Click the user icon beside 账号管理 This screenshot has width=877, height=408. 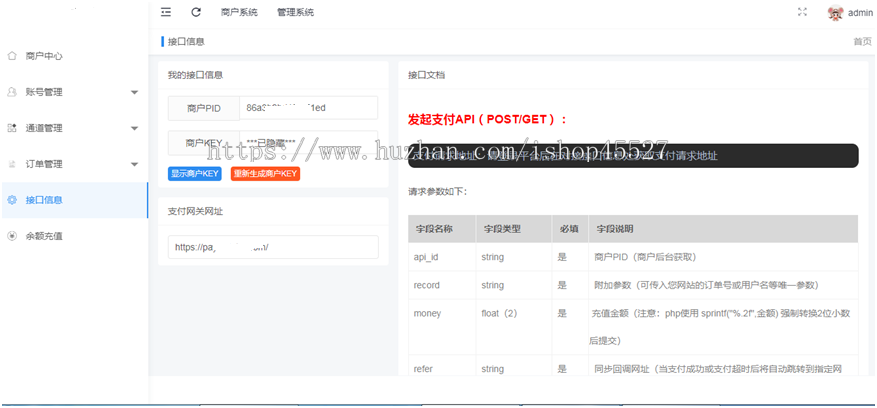pyautogui.click(x=12, y=92)
